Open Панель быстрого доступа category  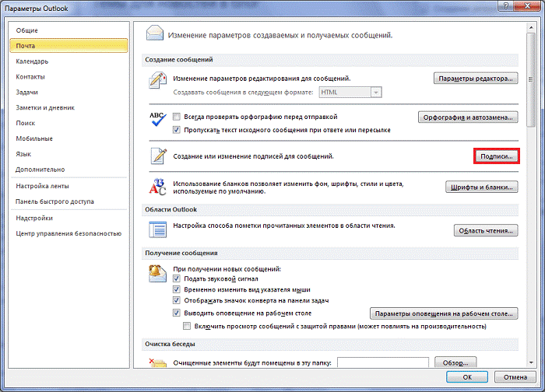point(69,201)
